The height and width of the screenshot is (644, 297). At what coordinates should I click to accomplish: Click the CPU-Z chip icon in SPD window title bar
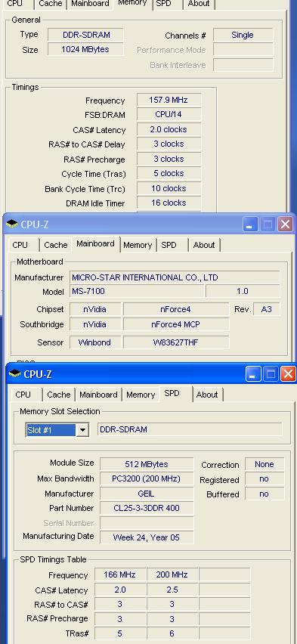(x=15, y=373)
